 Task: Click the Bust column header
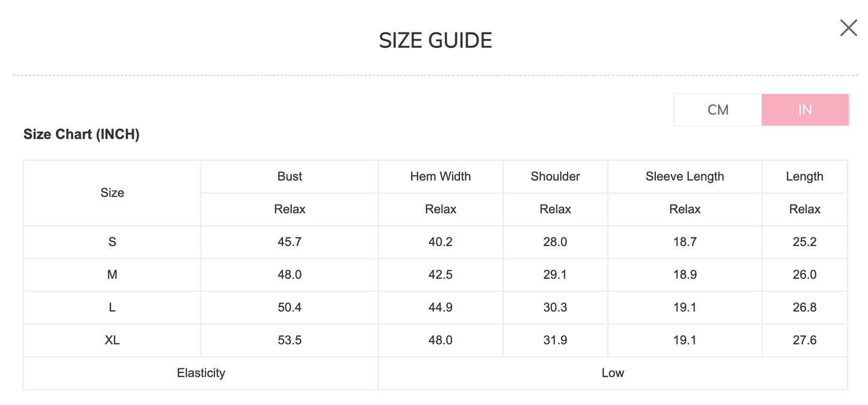coord(290,176)
